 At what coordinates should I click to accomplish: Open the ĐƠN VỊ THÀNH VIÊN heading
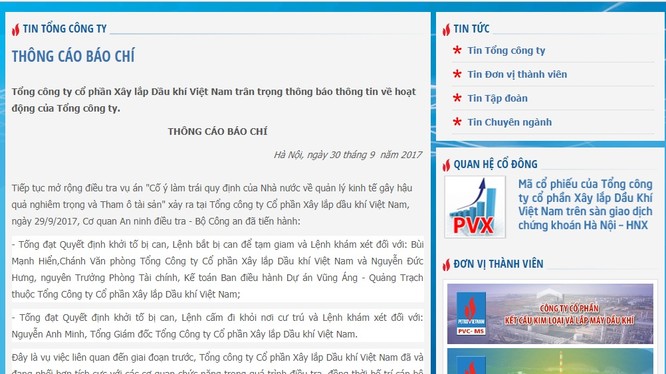[x=498, y=264]
